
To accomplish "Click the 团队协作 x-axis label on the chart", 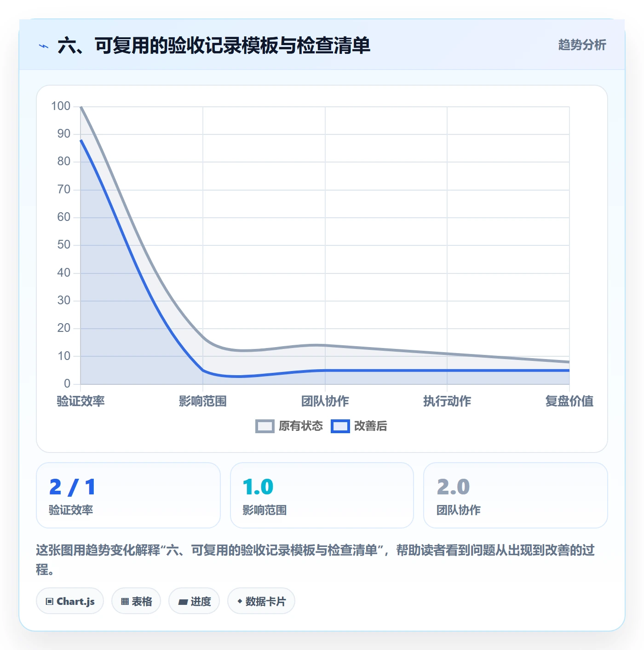I will click(x=325, y=401).
